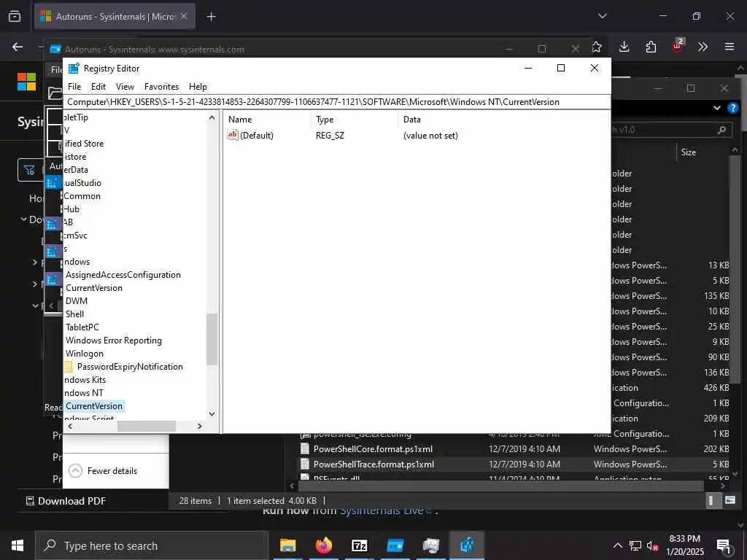Select the Windows Error Reporting key
The image size is (747, 560).
(x=113, y=341)
